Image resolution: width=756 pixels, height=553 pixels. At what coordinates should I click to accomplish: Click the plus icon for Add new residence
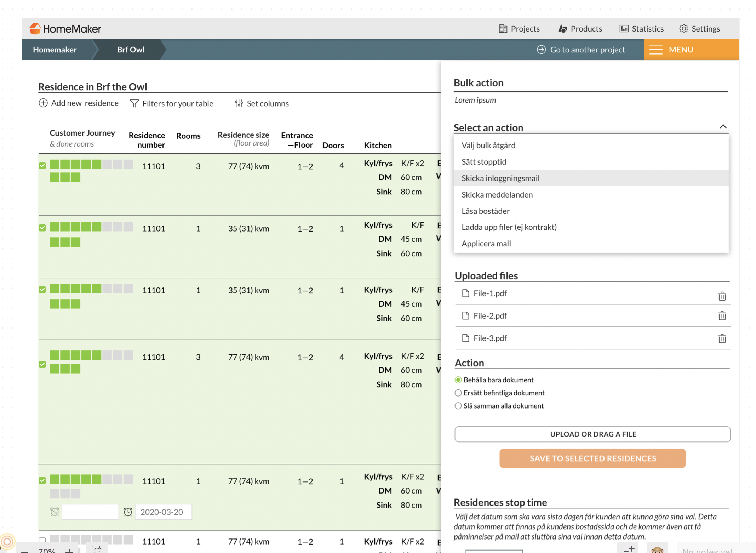tap(43, 103)
